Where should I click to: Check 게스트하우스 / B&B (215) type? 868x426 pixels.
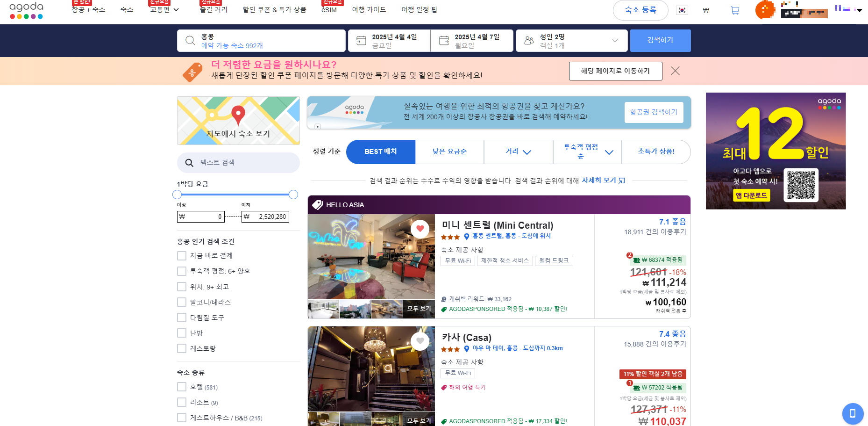click(x=182, y=418)
